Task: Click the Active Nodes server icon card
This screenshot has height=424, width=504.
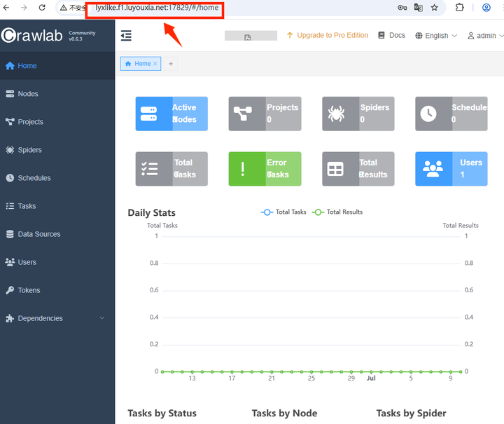Action: pyautogui.click(x=149, y=114)
